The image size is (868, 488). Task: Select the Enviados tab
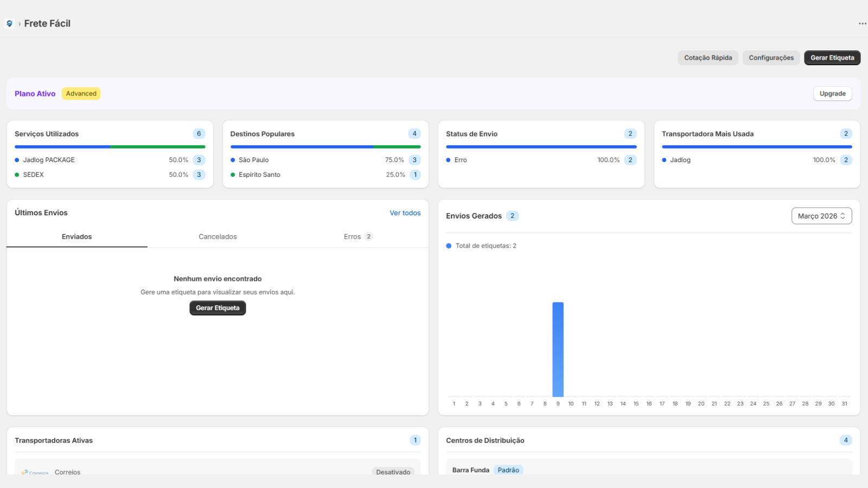pyautogui.click(x=76, y=236)
